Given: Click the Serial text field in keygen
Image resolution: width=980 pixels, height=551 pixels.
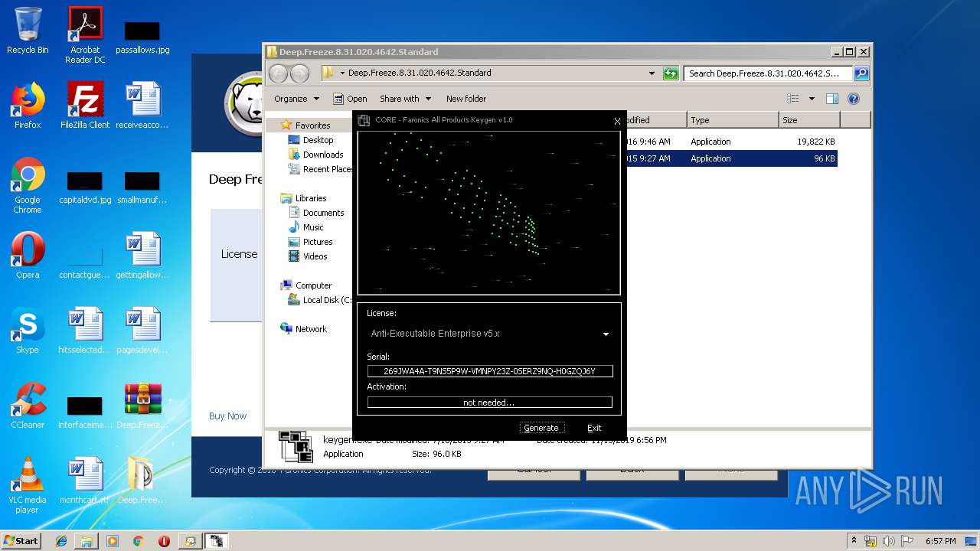Looking at the screenshot, I should [490, 371].
